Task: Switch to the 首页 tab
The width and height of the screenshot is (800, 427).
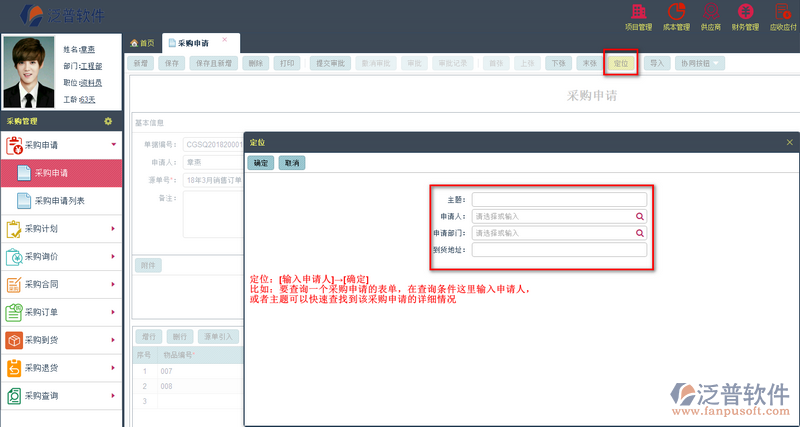Action: click(x=142, y=43)
